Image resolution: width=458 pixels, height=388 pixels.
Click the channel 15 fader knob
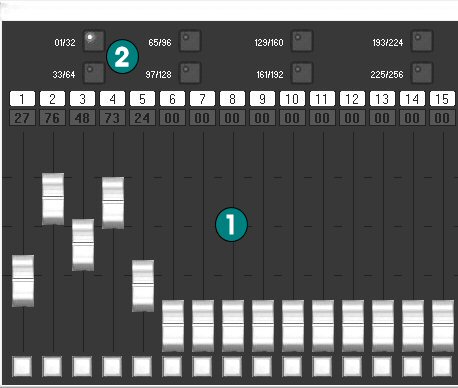pos(443,326)
